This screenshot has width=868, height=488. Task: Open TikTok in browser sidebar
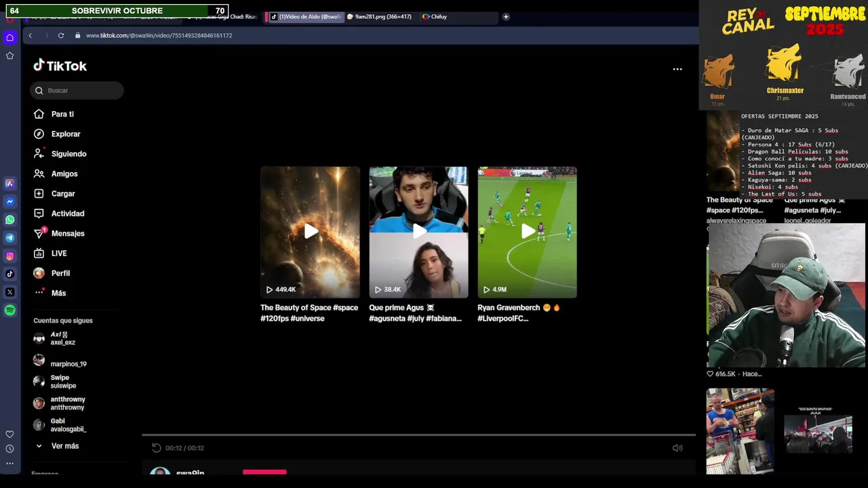point(9,274)
